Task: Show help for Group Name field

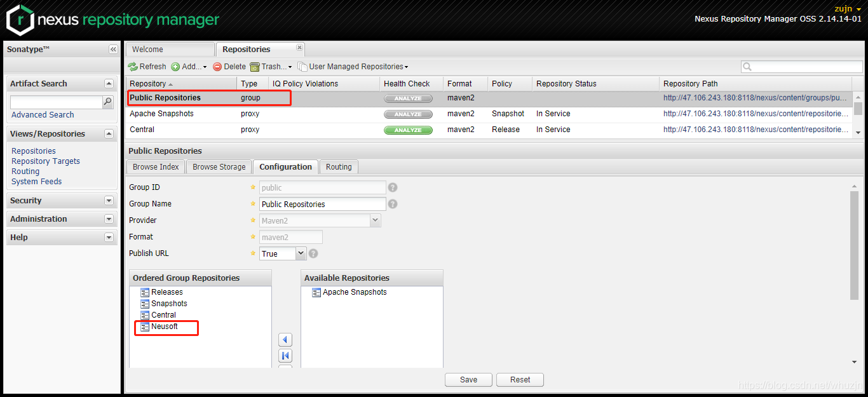Action: [x=393, y=204]
